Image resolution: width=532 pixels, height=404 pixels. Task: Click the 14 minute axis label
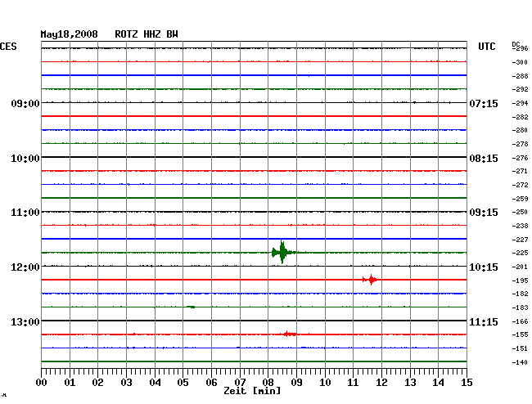pyautogui.click(x=438, y=382)
